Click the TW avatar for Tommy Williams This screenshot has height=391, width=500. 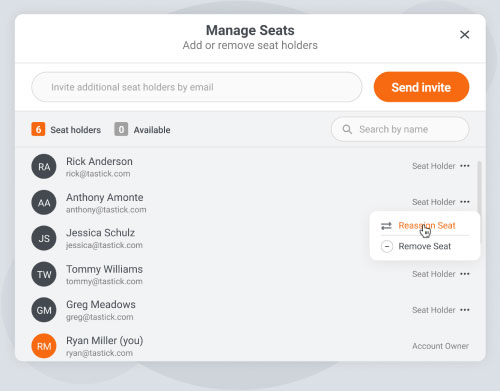tap(44, 274)
